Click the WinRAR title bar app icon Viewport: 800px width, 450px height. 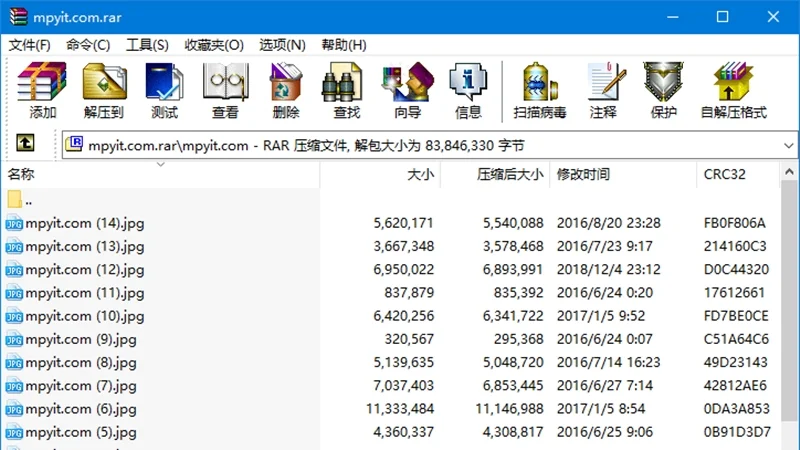(18, 17)
